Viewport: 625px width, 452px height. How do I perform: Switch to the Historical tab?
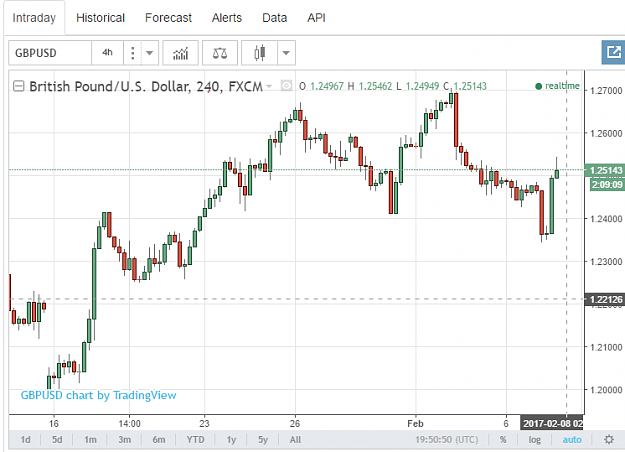pyautogui.click(x=100, y=18)
